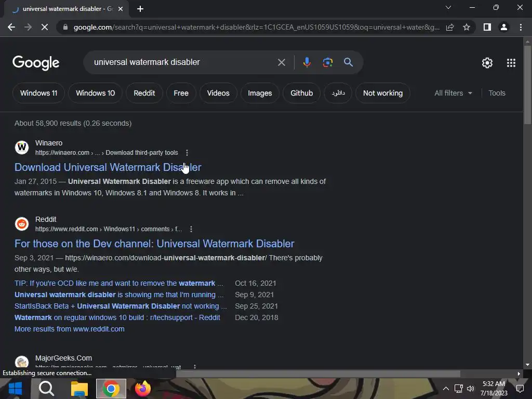This screenshot has height=399, width=532.
Task: Filter results by Windows 11
Action: [x=38, y=93]
